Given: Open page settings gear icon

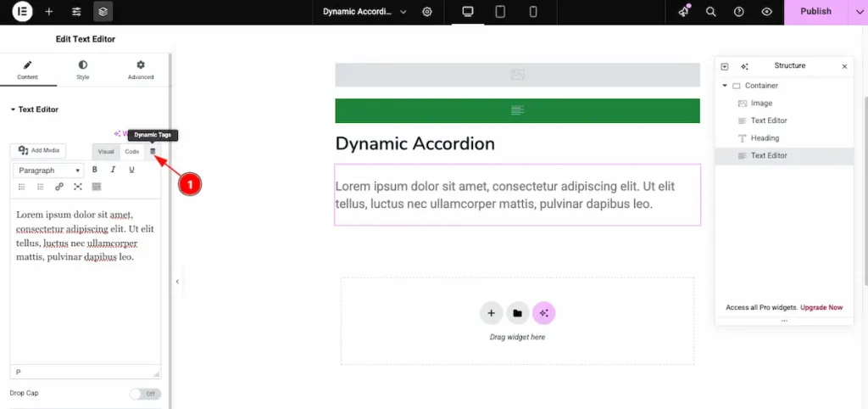Looking at the screenshot, I should [427, 12].
